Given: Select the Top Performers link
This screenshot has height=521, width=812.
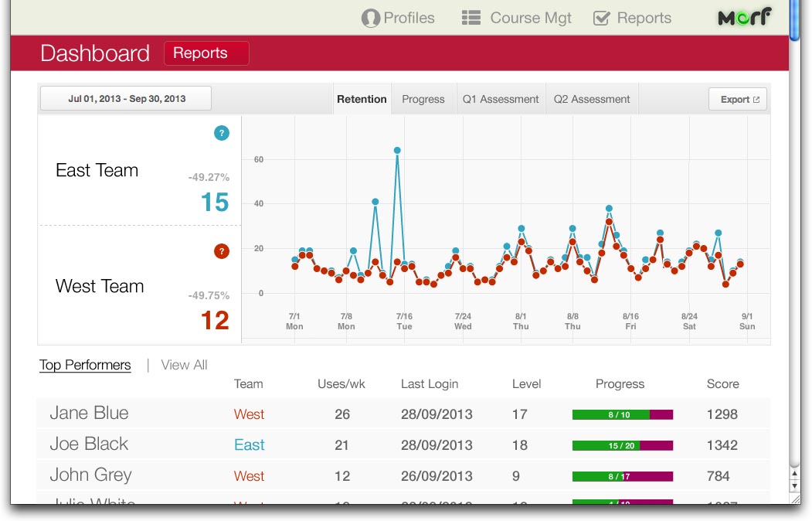Looking at the screenshot, I should point(85,365).
